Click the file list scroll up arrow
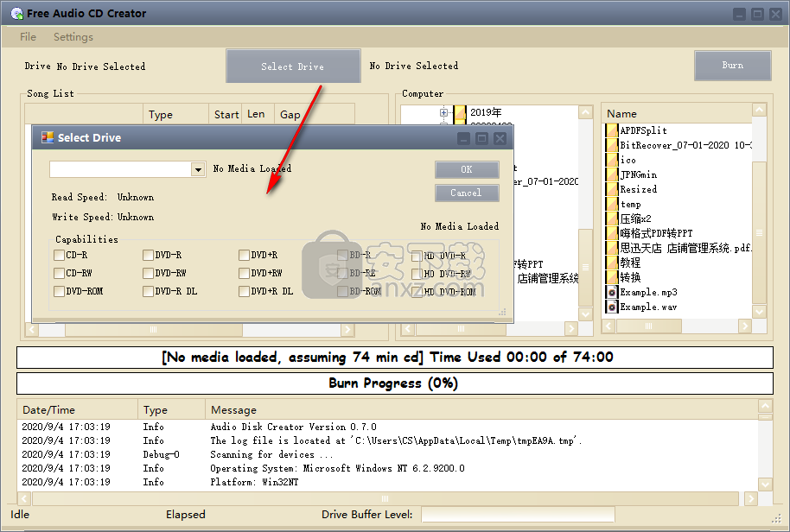790x532 pixels. pyautogui.click(x=759, y=110)
